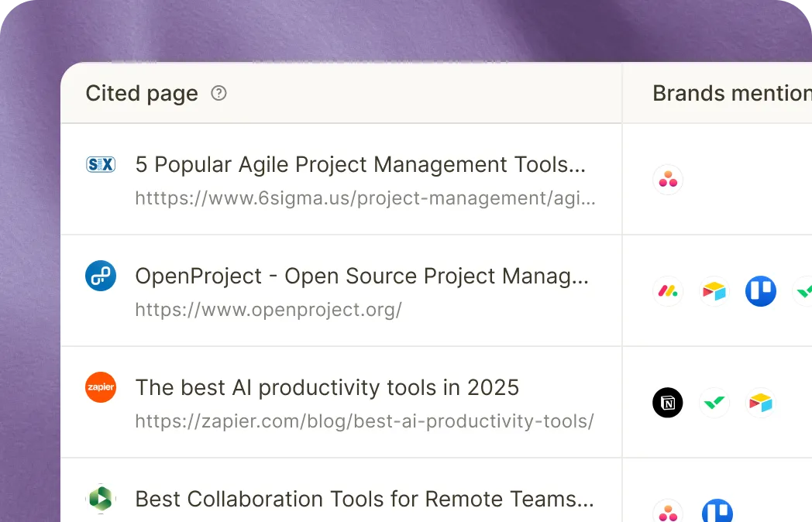
Task: Open 'The best AI productivity tools in 2025'
Action: coord(327,387)
